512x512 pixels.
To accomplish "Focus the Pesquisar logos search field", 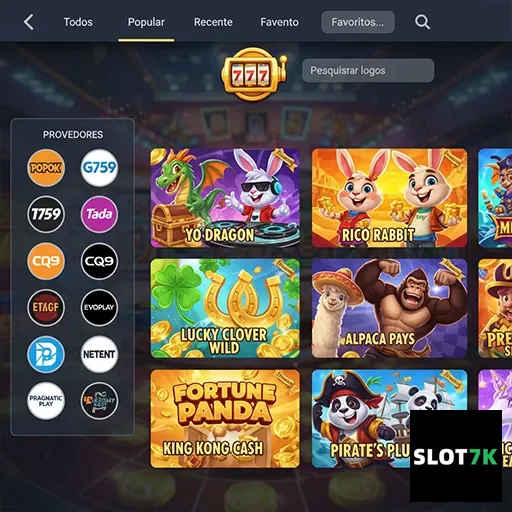I will 368,70.
